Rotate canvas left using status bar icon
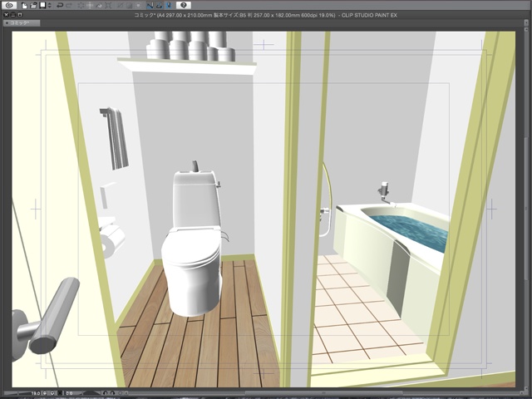 tap(106, 393)
